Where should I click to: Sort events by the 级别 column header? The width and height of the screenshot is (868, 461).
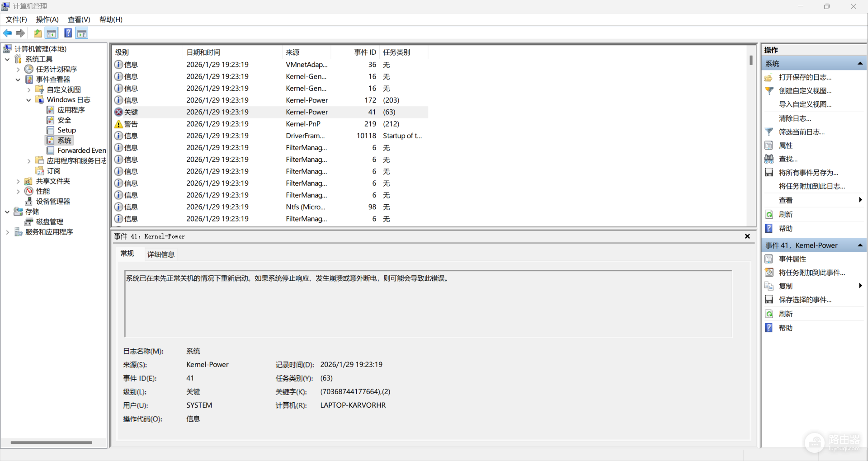147,52
